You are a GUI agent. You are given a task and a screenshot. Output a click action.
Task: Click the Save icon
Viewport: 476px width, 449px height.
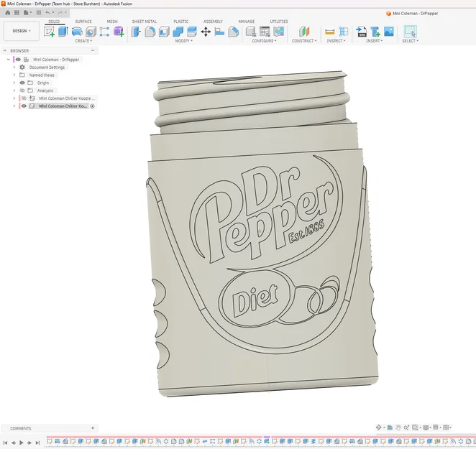tap(39, 13)
